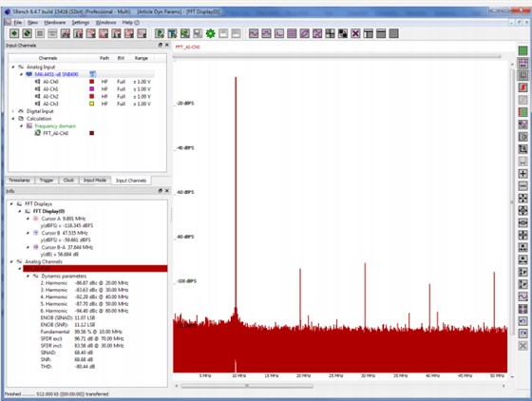Click the red color swatch of AI-Ch0
Image resolution: width=532 pixels, height=401 pixels.
[91, 82]
